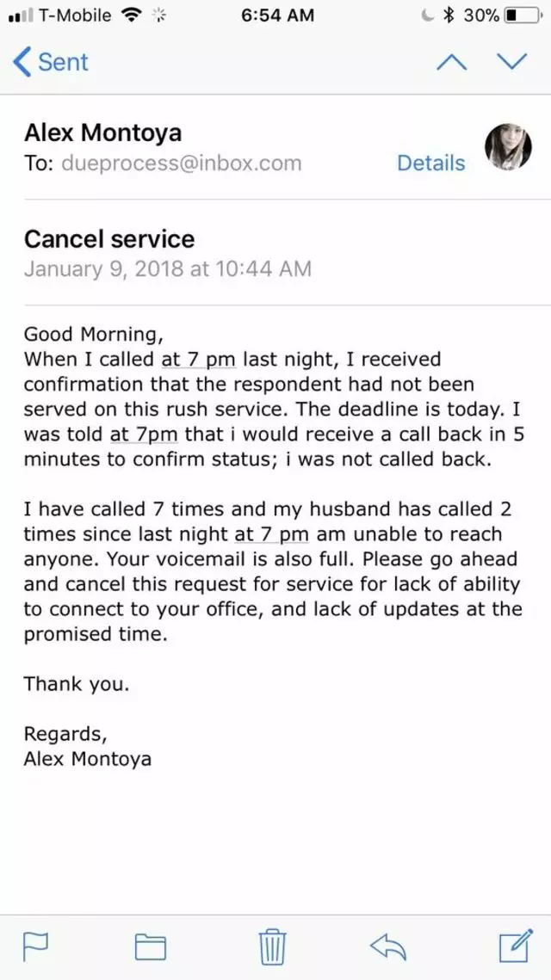Tap the flag icon in bottom toolbar
The height and width of the screenshot is (980, 551).
click(36, 946)
